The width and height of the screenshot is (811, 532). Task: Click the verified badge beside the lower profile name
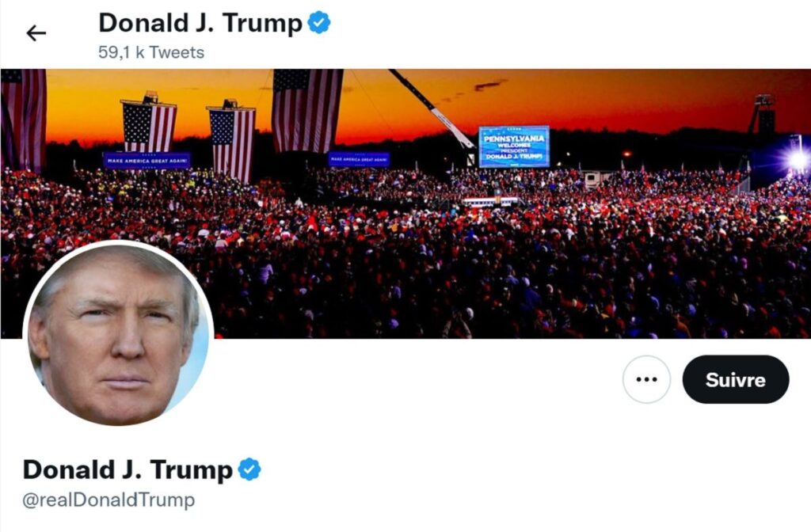pyautogui.click(x=249, y=469)
